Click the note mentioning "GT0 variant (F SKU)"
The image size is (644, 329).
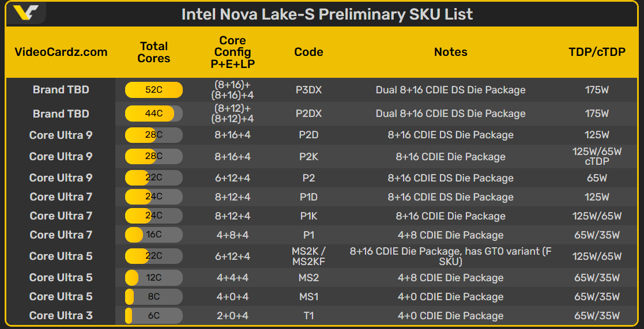click(450, 256)
